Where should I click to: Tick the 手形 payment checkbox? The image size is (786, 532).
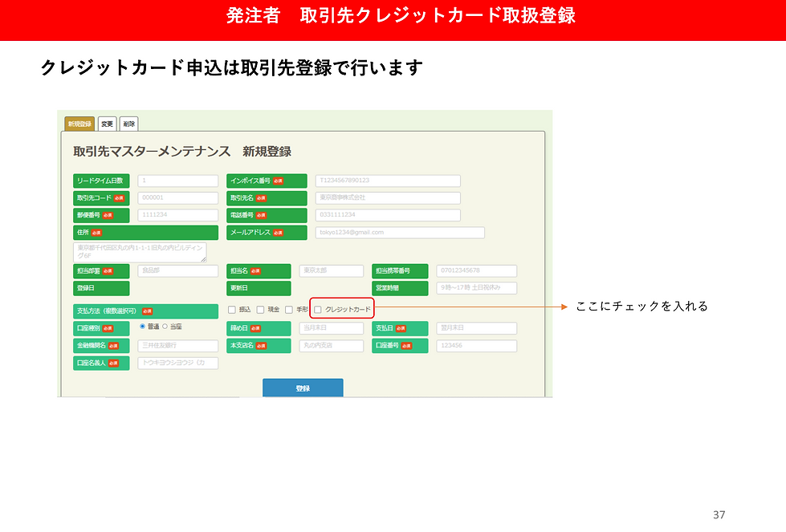(289, 310)
